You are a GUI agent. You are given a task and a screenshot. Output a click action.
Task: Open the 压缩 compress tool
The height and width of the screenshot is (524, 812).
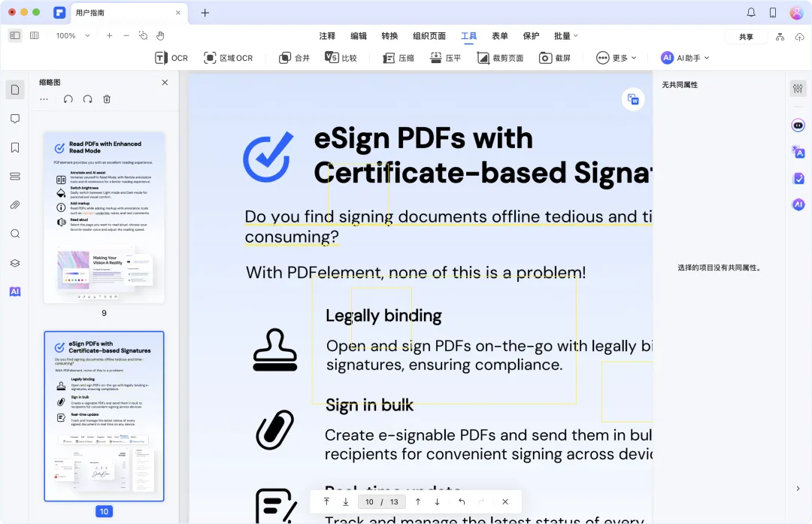pos(398,58)
